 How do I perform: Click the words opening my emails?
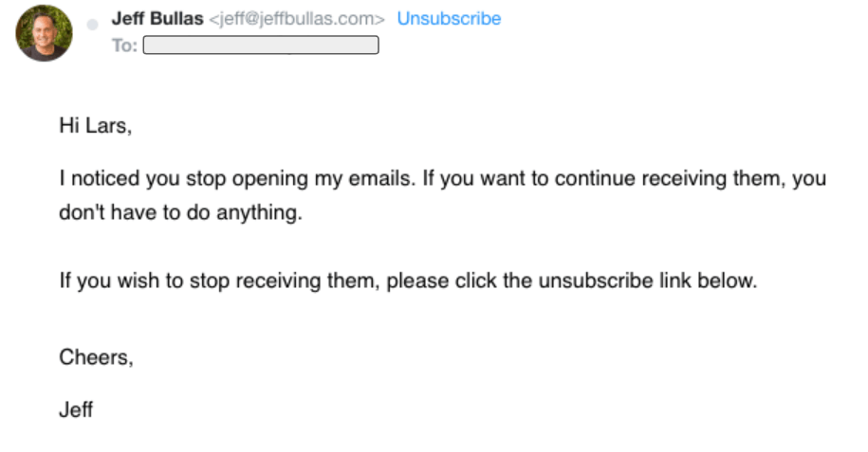(323, 179)
